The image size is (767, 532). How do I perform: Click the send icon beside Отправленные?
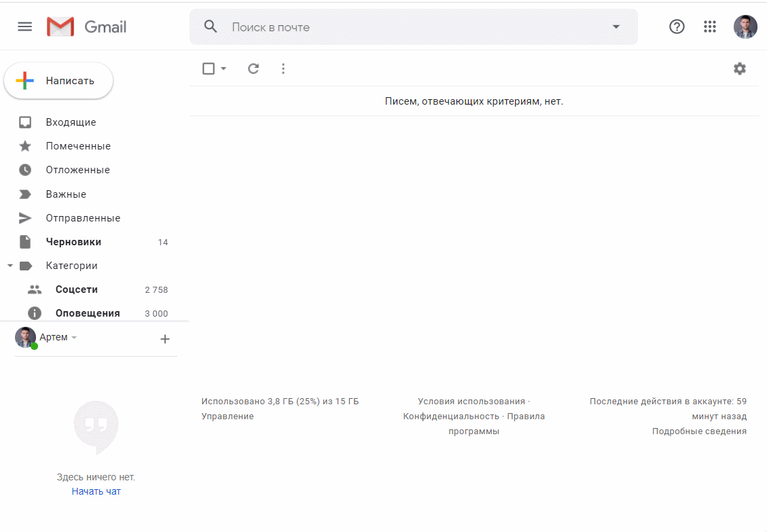tap(25, 218)
